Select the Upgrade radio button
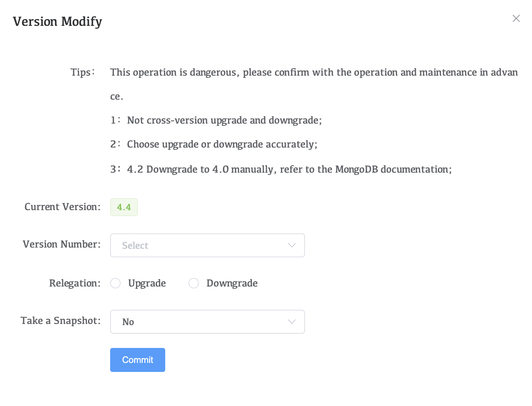 coord(115,283)
